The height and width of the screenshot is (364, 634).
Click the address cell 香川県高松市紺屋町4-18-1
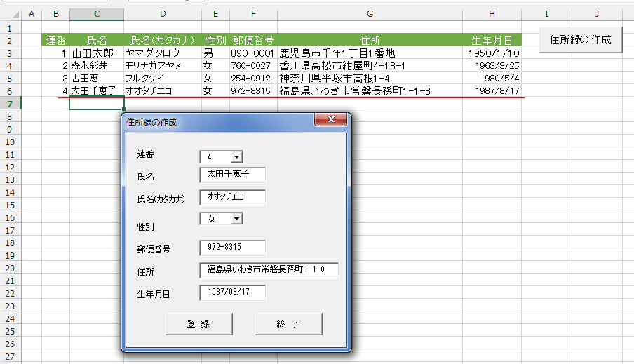click(x=370, y=65)
